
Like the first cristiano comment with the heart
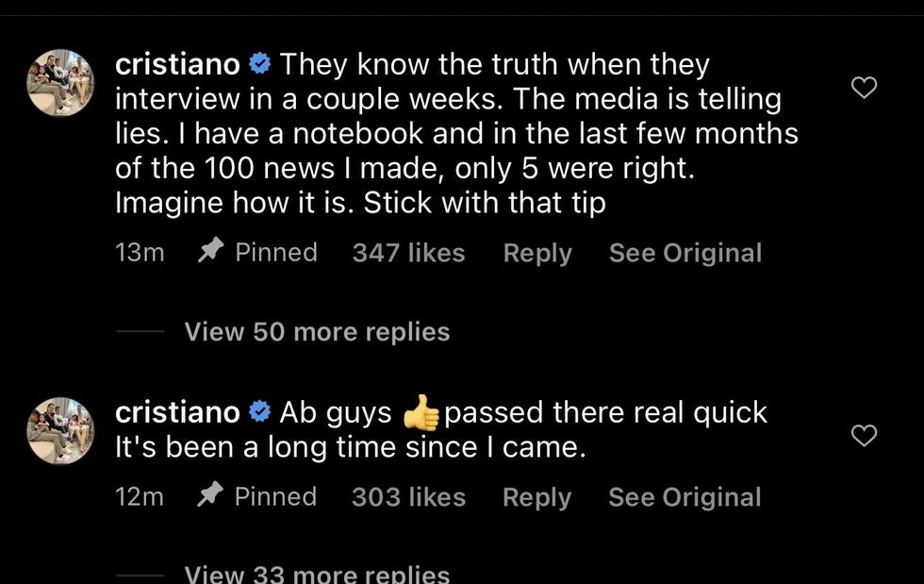(x=864, y=88)
